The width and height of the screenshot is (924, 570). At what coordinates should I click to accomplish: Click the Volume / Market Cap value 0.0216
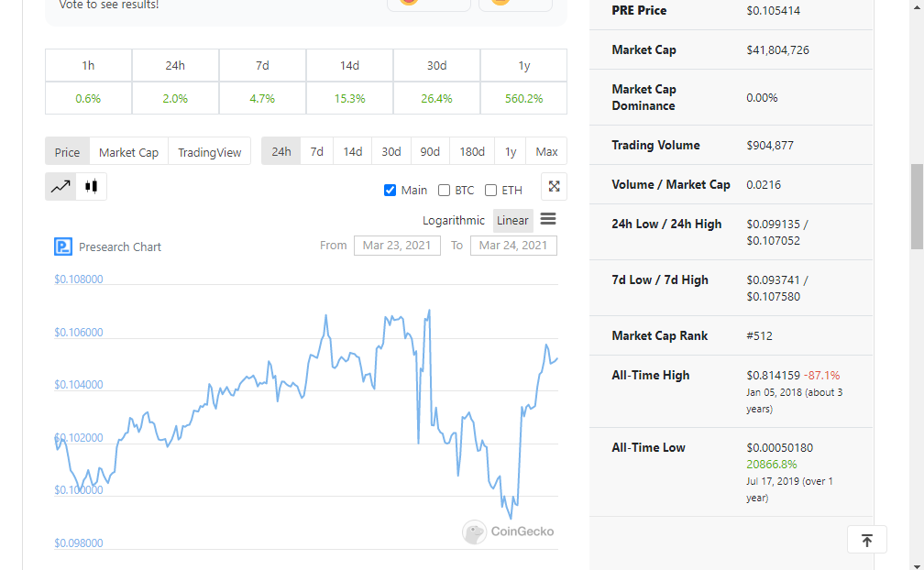coord(764,184)
